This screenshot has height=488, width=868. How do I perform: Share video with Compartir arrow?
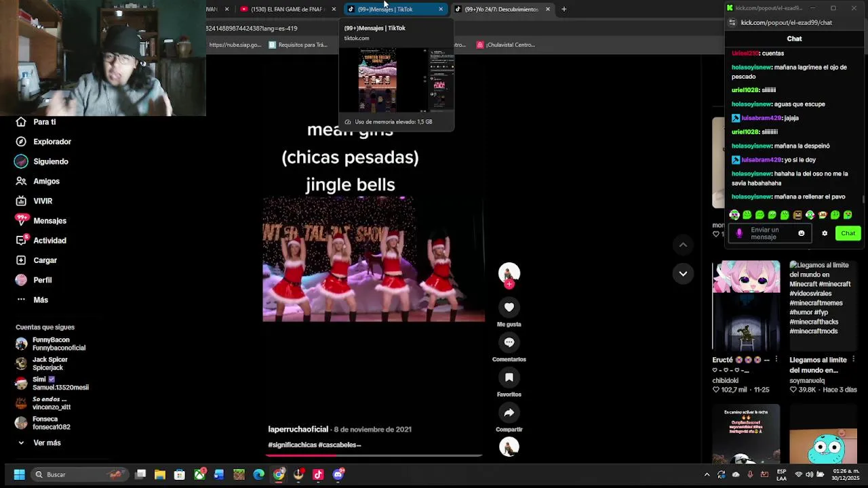pyautogui.click(x=509, y=412)
